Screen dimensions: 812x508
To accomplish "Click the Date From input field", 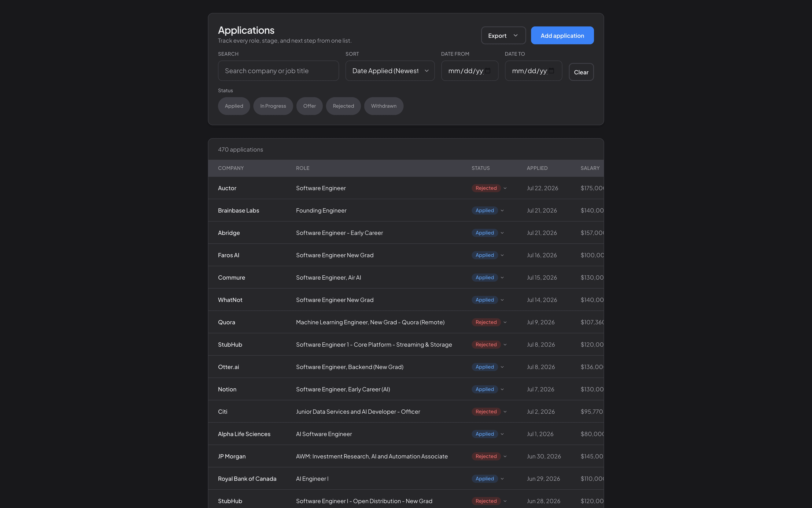I will coord(469,70).
